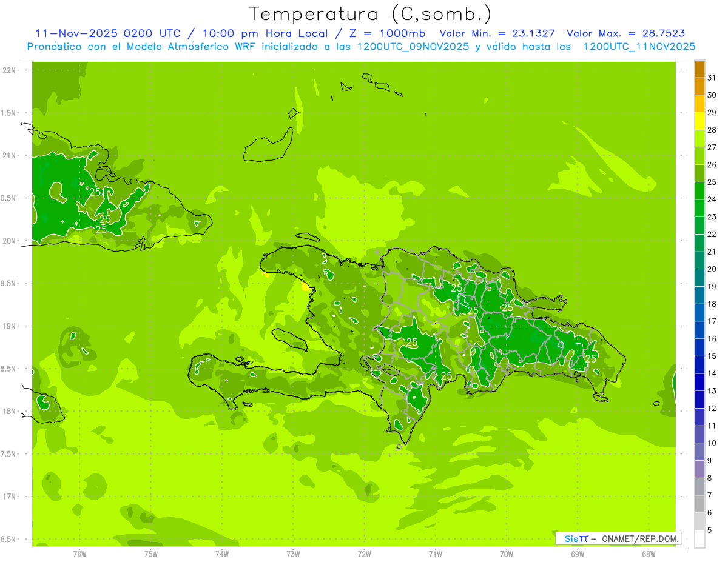
Task: Click the orange swatch between 30 and 31
Action: point(699,87)
